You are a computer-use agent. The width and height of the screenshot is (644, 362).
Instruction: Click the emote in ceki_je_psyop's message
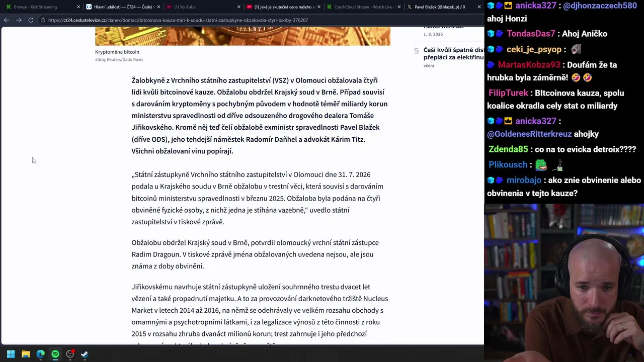tap(576, 49)
